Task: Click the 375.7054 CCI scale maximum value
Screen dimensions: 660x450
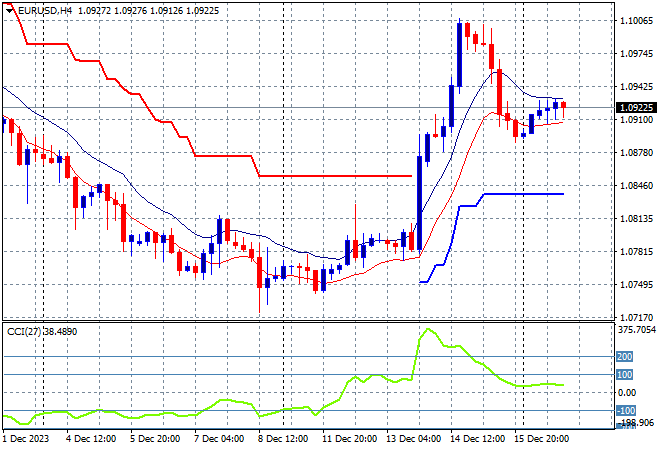Action: (637, 330)
